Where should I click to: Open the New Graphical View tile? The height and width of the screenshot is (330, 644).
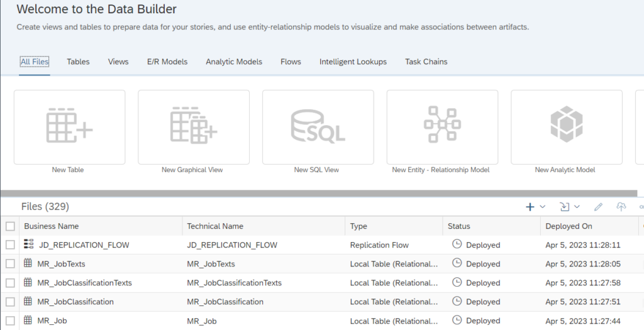point(194,126)
